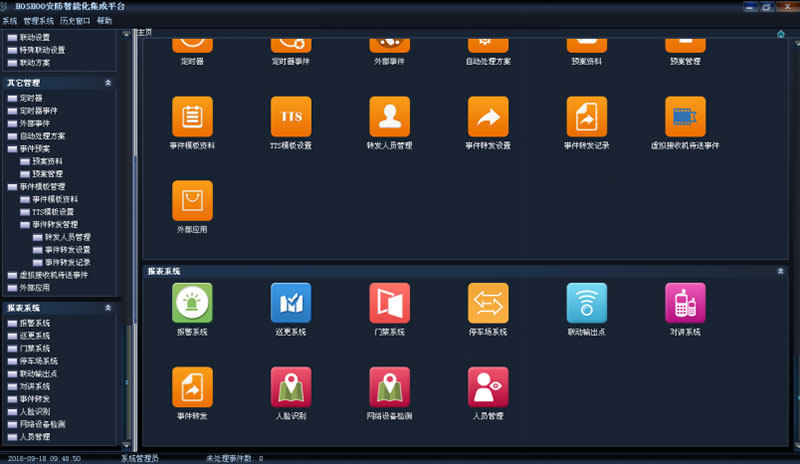Open the 历史窗口 menu
This screenshot has height=464, width=800.
pyautogui.click(x=75, y=20)
